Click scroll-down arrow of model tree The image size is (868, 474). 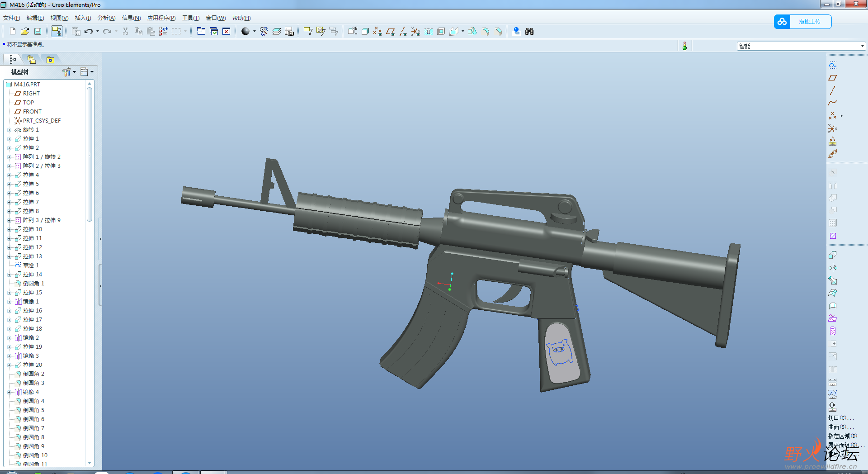tap(90, 463)
